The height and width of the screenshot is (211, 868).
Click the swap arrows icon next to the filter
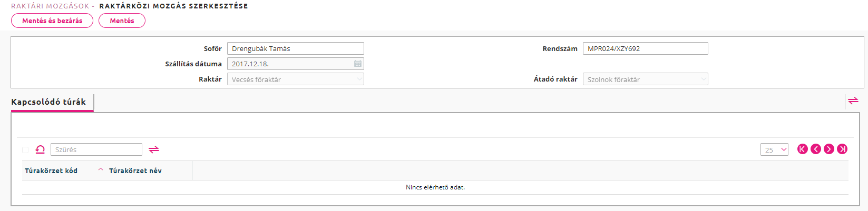pyautogui.click(x=154, y=149)
